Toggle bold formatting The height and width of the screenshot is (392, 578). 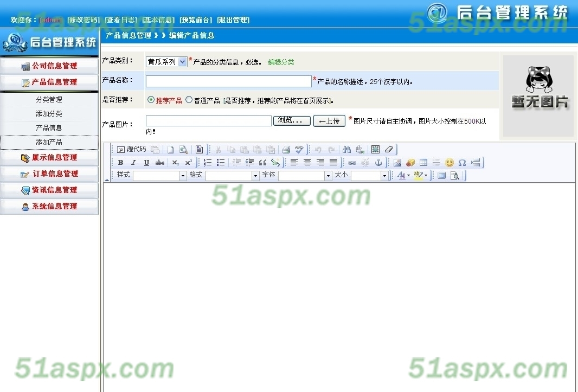120,163
